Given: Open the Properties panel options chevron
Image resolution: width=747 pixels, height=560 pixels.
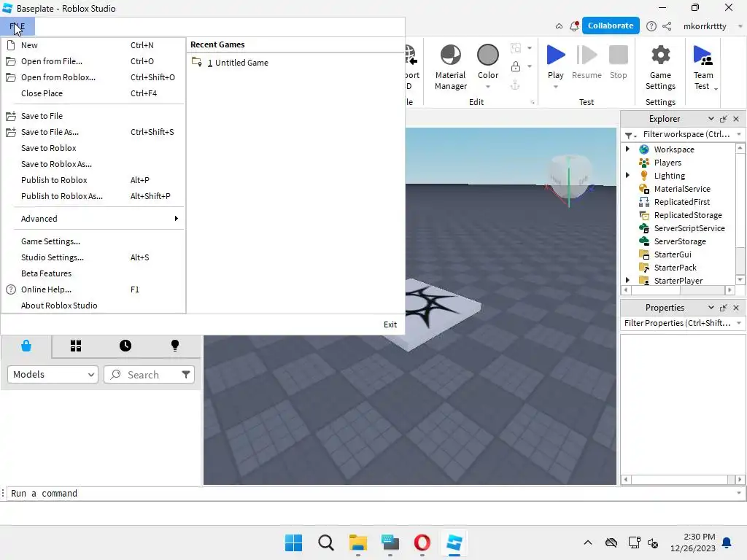Looking at the screenshot, I should click(x=711, y=308).
